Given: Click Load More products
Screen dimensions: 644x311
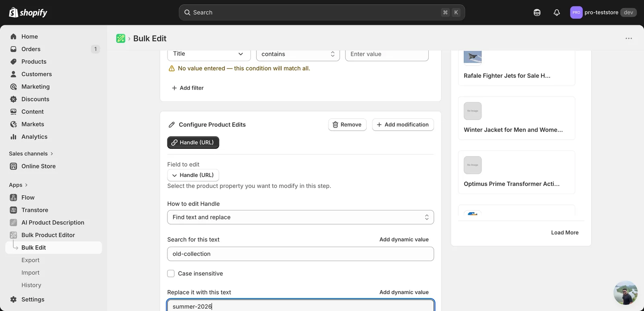Looking at the screenshot, I should pyautogui.click(x=565, y=233).
